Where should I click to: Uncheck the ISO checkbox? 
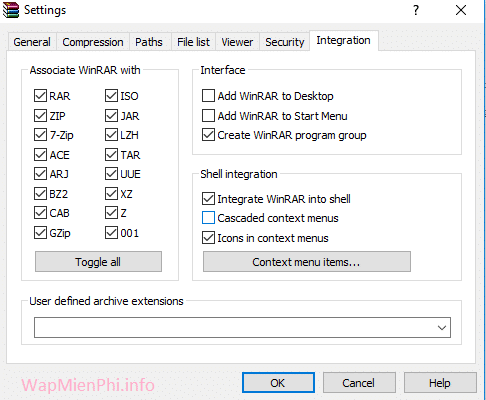coord(111,96)
